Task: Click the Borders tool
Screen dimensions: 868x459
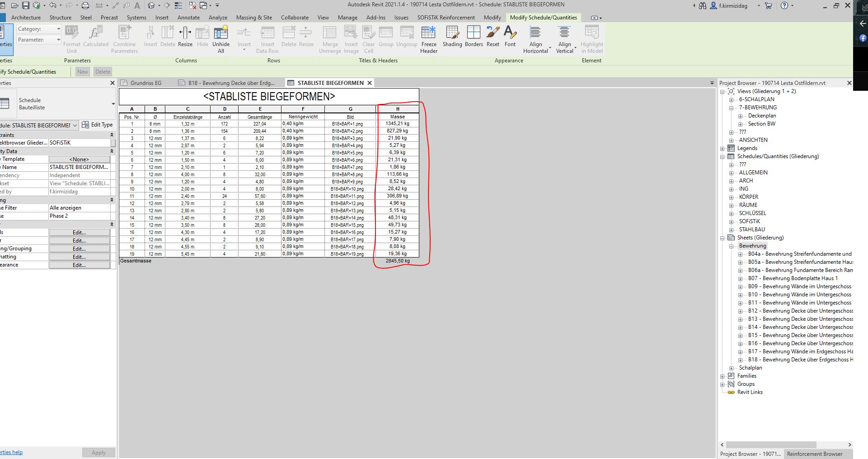Action: 474,38
